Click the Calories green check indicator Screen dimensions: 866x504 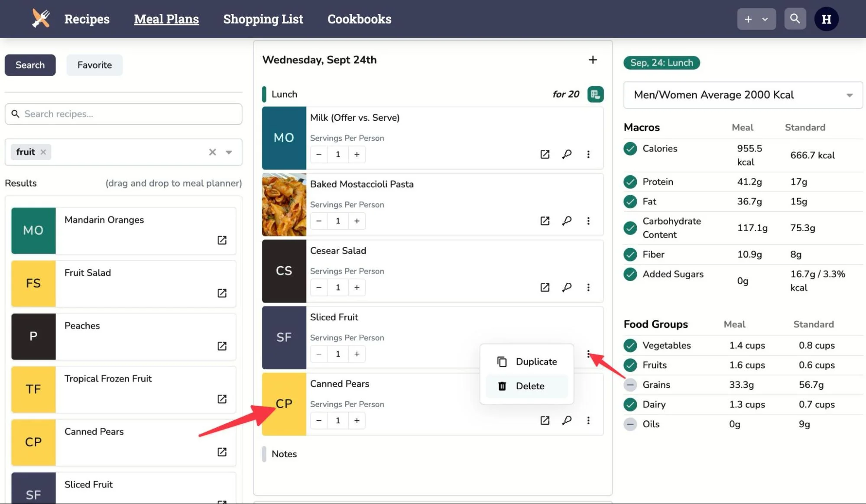click(630, 149)
